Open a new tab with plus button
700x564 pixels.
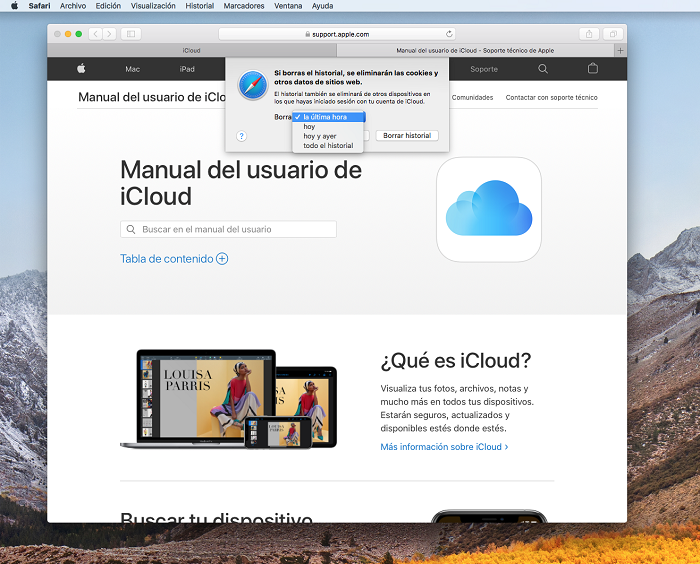pyautogui.click(x=620, y=49)
